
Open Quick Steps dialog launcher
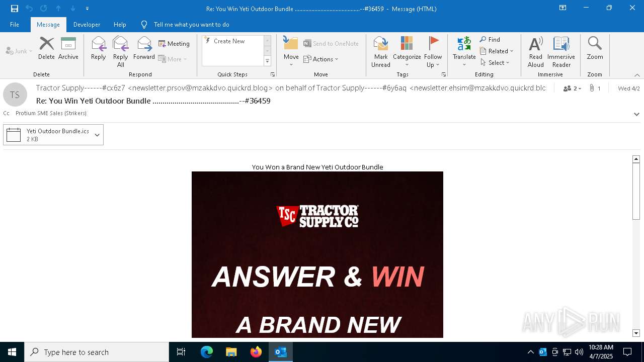click(273, 74)
